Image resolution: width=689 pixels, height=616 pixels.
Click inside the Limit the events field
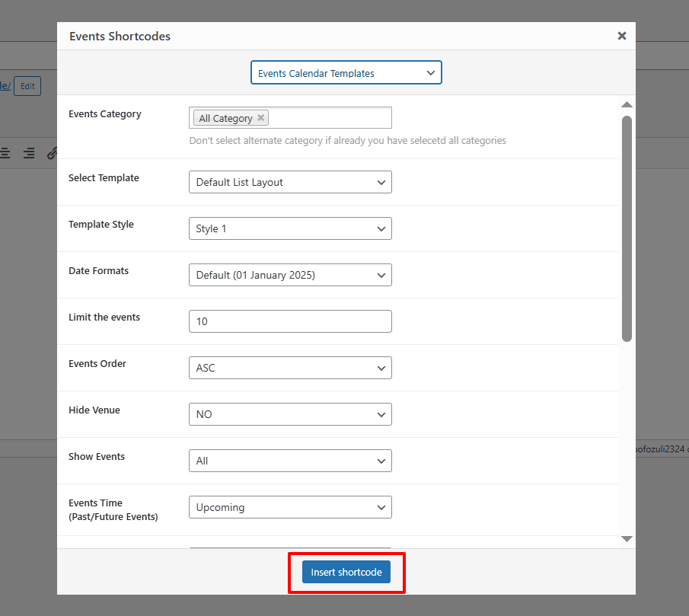click(x=290, y=321)
